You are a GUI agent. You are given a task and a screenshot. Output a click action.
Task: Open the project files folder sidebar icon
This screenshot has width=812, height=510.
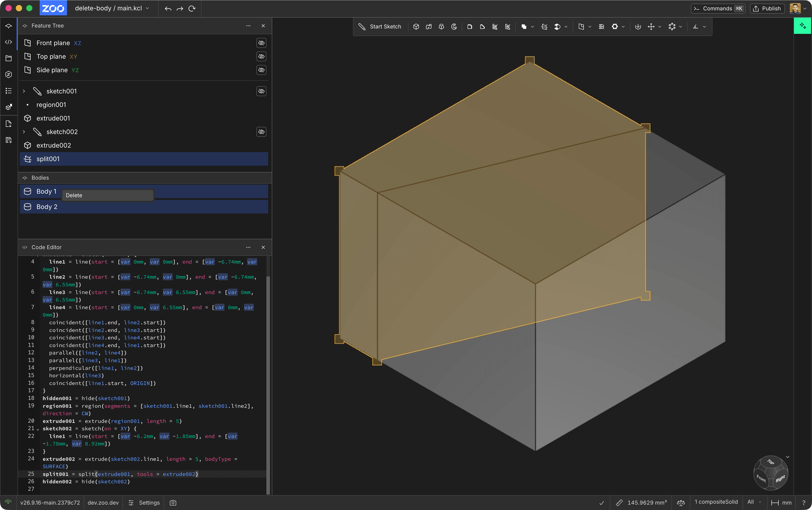pos(9,58)
